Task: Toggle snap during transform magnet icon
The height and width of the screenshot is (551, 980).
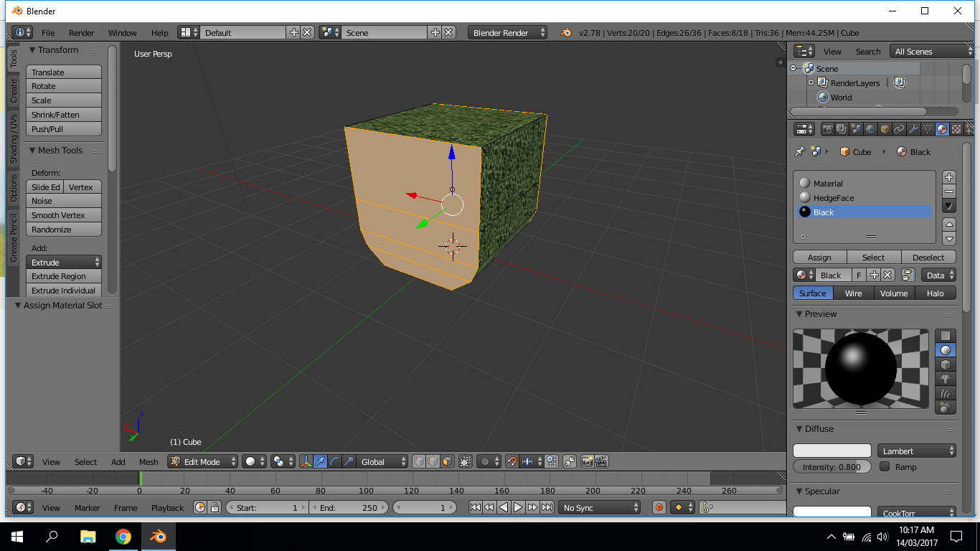Action: tap(512, 461)
